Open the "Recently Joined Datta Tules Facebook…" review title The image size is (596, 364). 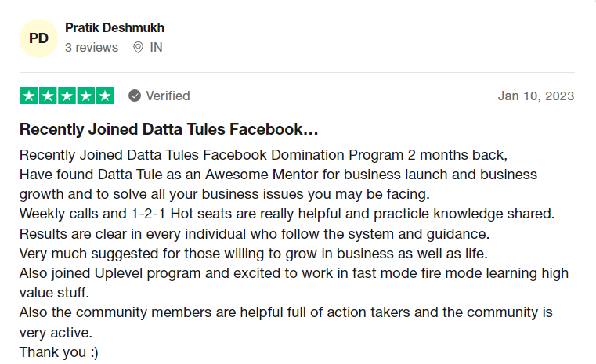pos(168,129)
